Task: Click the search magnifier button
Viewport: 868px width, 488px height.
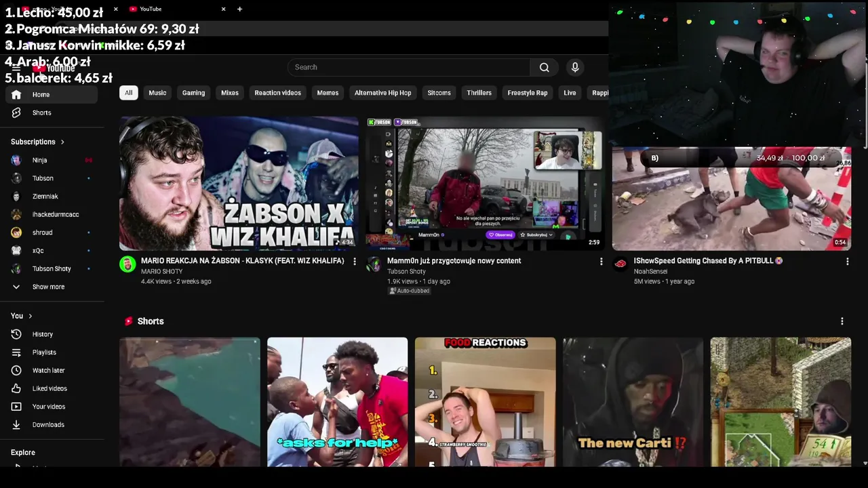Action: 544,67
